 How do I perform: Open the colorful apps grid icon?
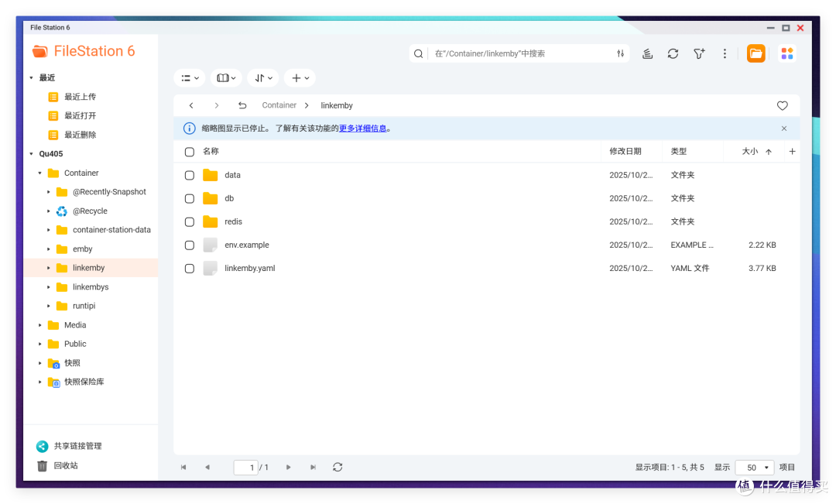coord(787,53)
